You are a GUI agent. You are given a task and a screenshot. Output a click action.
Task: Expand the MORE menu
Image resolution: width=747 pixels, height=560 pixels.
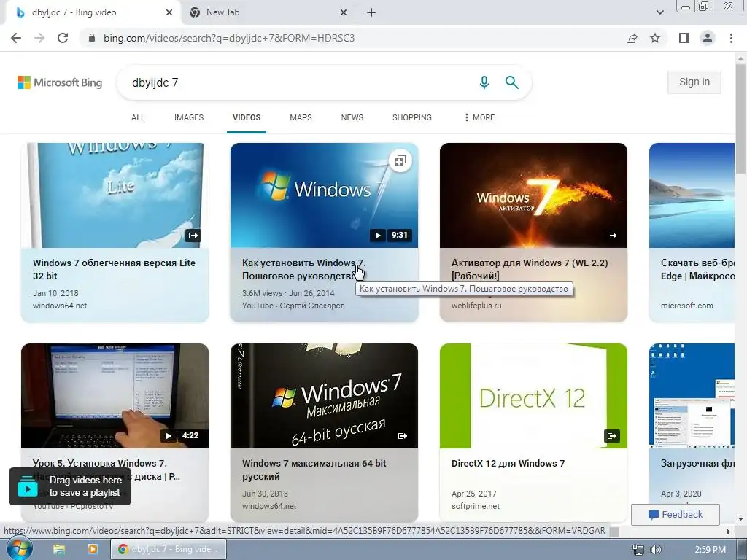[x=479, y=117]
